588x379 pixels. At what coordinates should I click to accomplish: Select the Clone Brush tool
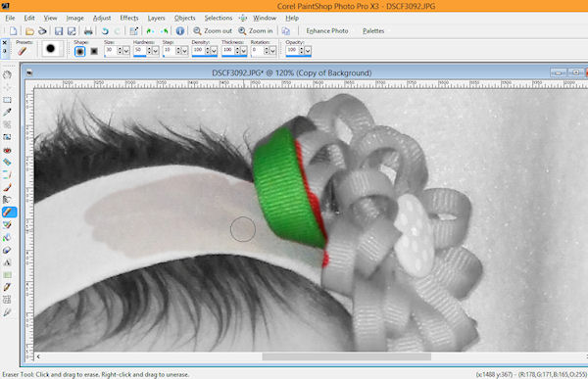(7, 174)
